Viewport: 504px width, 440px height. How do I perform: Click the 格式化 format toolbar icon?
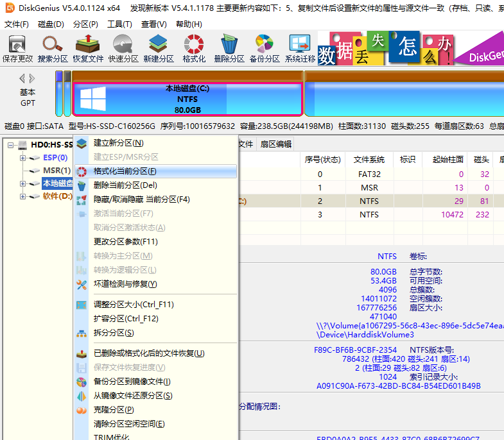point(194,49)
